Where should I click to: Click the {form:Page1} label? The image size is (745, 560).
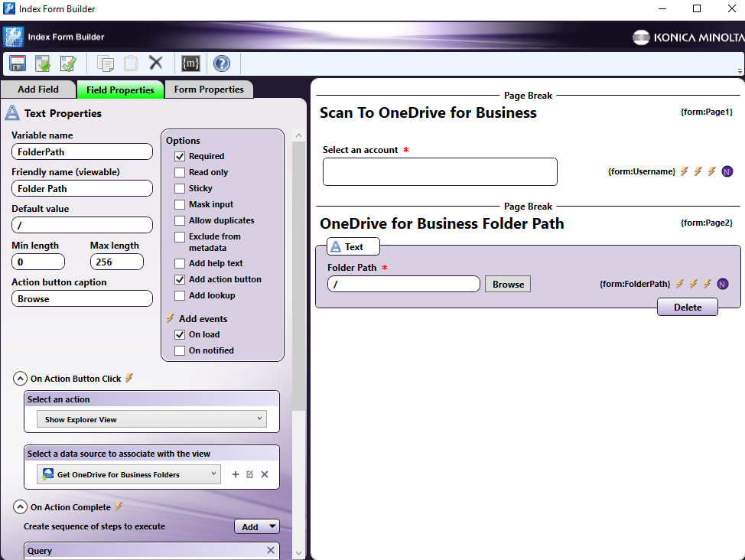[x=707, y=112]
